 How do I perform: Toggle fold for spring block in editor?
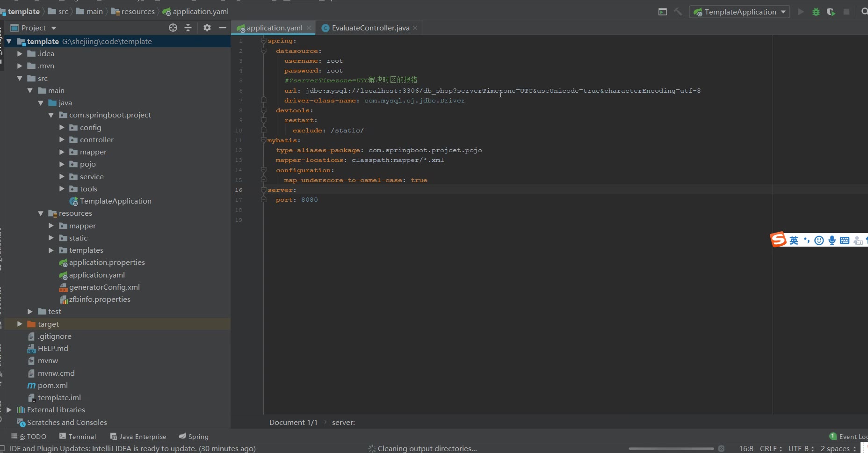tap(263, 41)
